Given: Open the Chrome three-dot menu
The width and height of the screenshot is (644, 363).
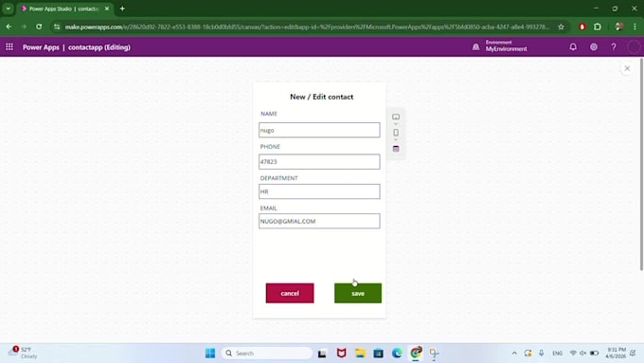Looking at the screenshot, I should [635, 27].
